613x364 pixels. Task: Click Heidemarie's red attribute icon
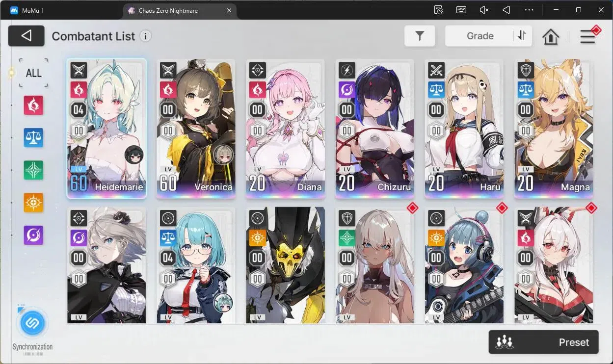coord(79,89)
